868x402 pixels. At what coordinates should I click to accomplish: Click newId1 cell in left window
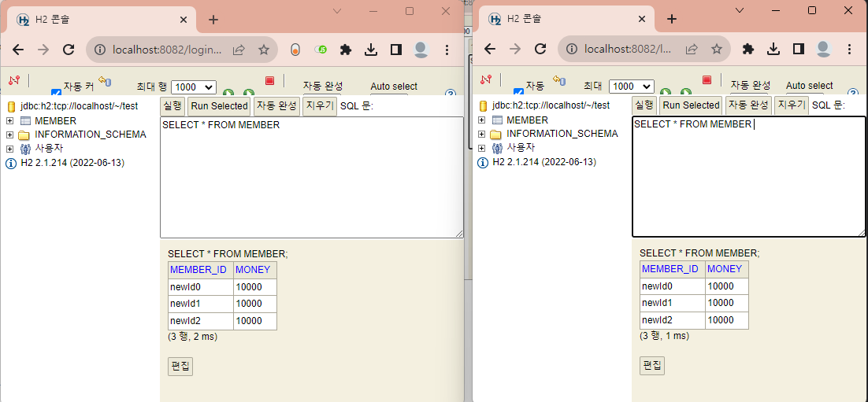201,304
